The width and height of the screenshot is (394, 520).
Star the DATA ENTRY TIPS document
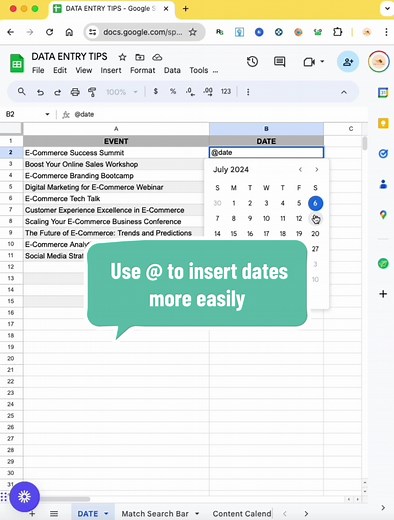point(122,57)
